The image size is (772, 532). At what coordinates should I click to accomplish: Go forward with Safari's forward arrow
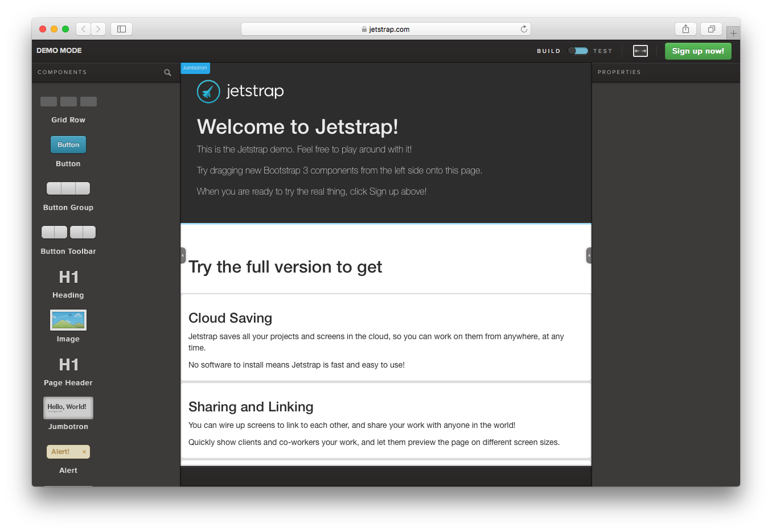pyautogui.click(x=98, y=29)
